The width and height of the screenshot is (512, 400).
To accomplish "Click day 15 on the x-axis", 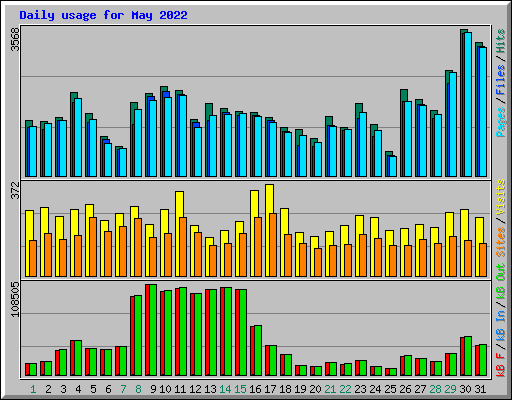I will pyautogui.click(x=240, y=389).
